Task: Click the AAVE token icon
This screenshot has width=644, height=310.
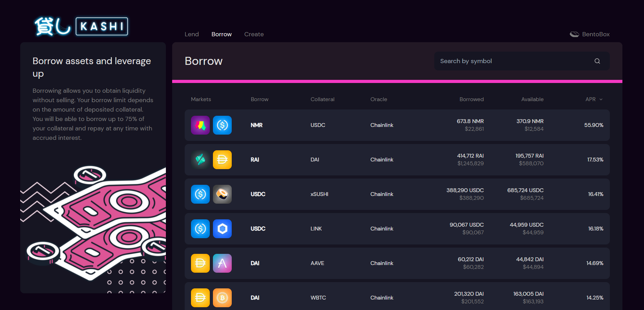Action: tap(222, 263)
